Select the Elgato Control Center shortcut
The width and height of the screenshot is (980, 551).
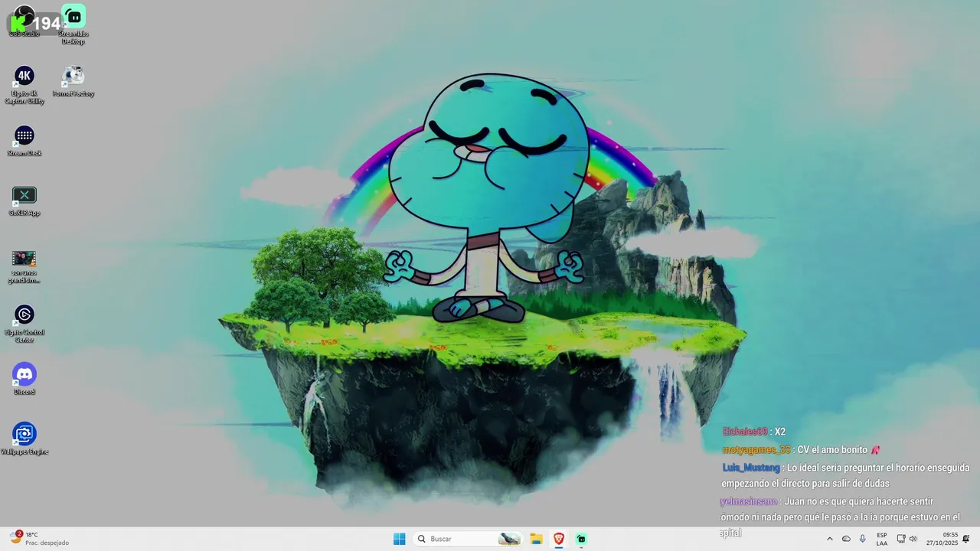click(x=24, y=324)
